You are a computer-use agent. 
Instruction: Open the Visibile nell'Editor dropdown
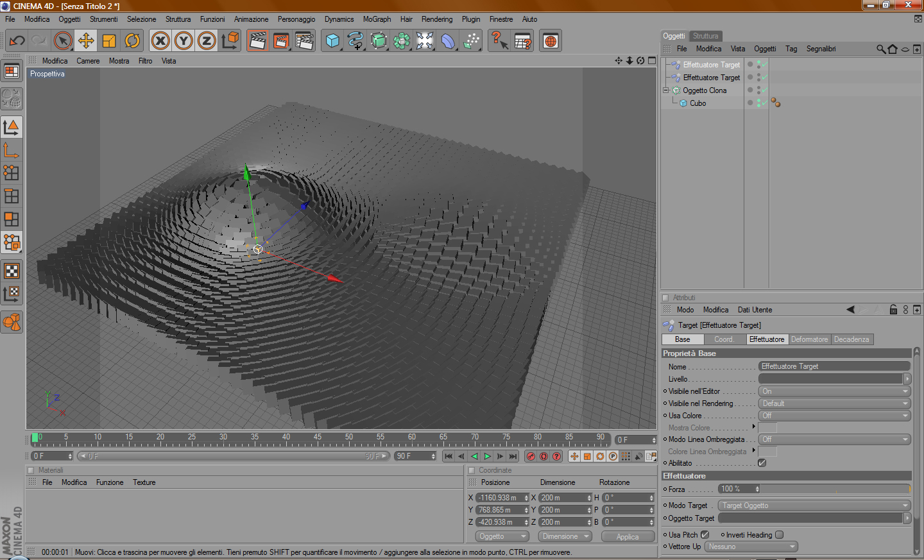[x=834, y=391]
